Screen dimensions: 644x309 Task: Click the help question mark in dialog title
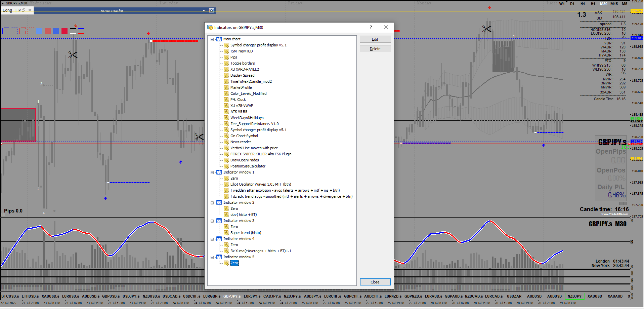(x=371, y=28)
